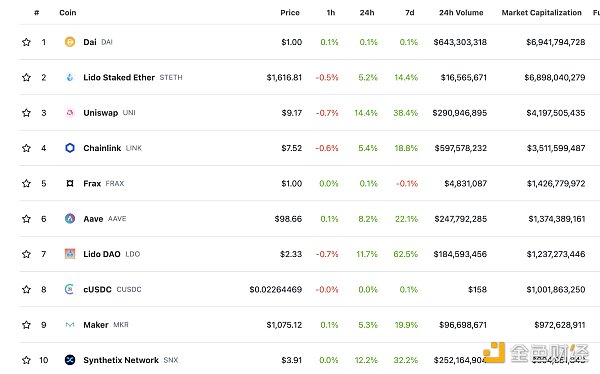
Task: Click the Uniswap unicorn logo icon
Action: point(70,113)
